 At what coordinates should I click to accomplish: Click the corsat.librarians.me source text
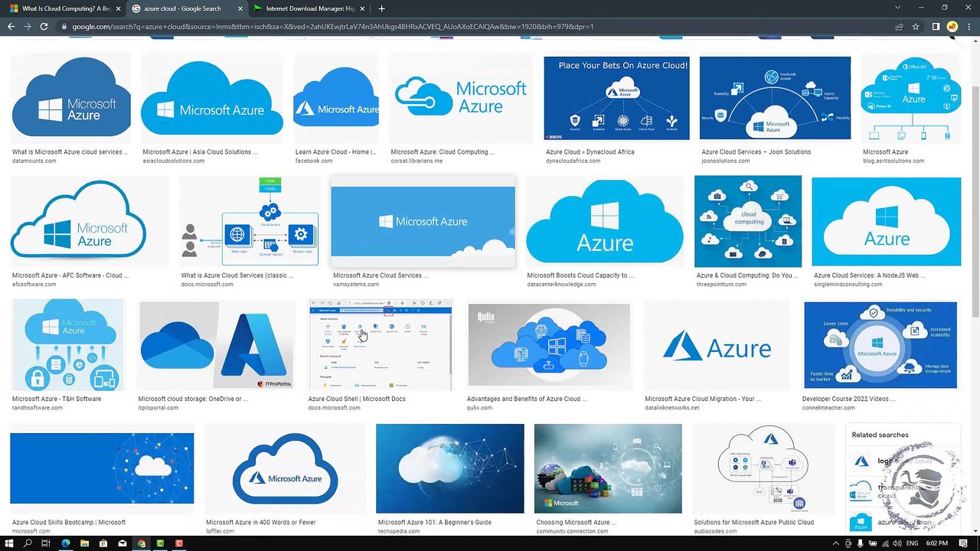pos(416,161)
